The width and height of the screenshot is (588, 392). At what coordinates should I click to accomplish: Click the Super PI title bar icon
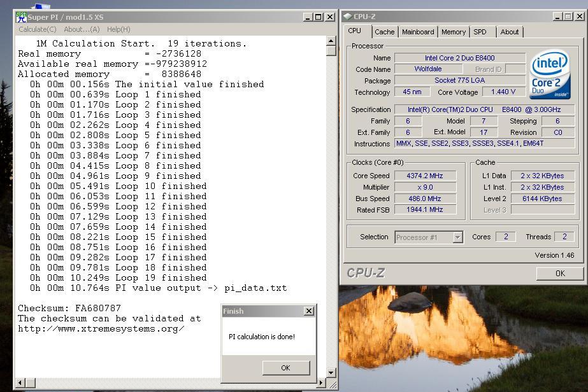pyautogui.click(x=22, y=17)
